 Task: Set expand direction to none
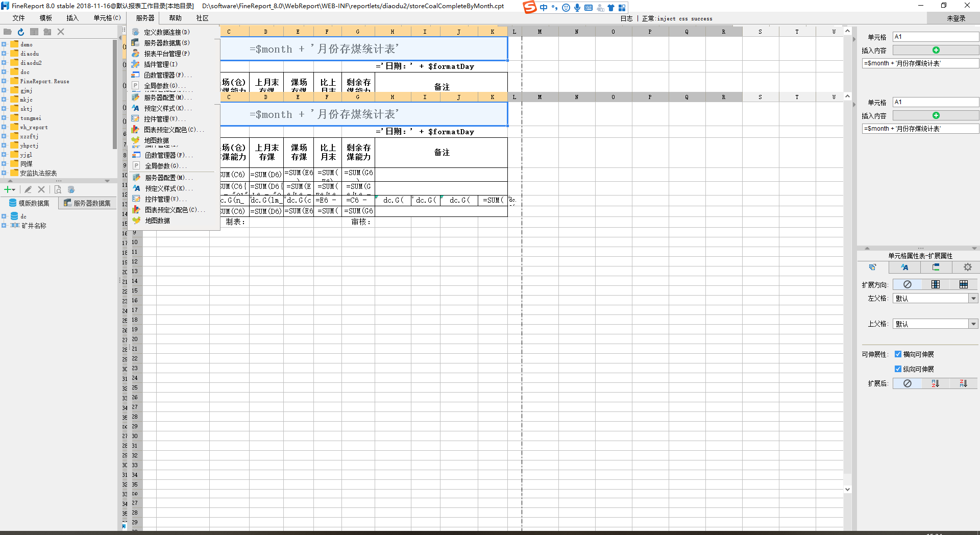click(907, 284)
